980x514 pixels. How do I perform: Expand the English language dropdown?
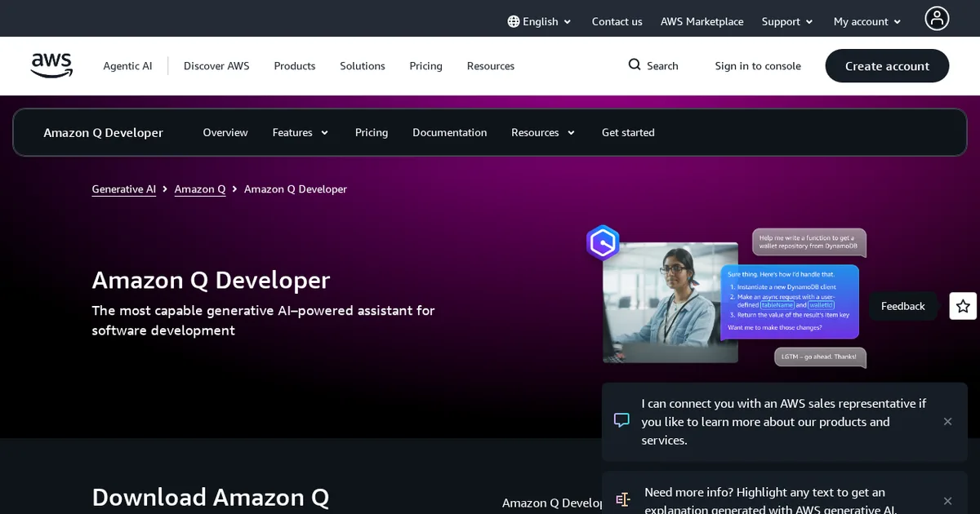point(539,21)
